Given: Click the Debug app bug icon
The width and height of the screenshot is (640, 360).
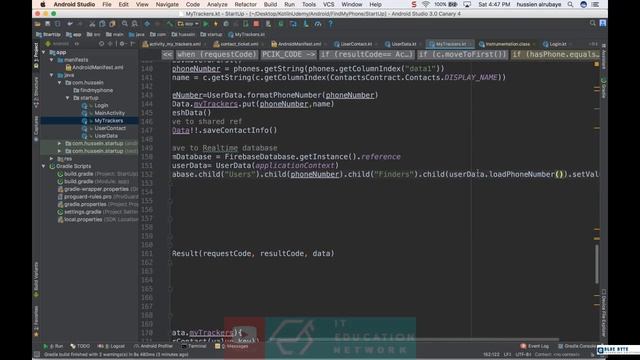Looking at the screenshot, I should [226, 24].
